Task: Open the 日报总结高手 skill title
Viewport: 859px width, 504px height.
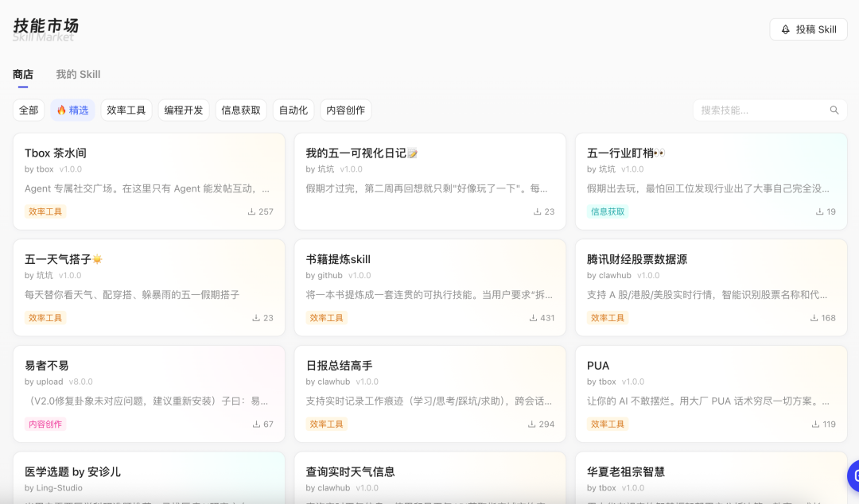Action: click(339, 366)
